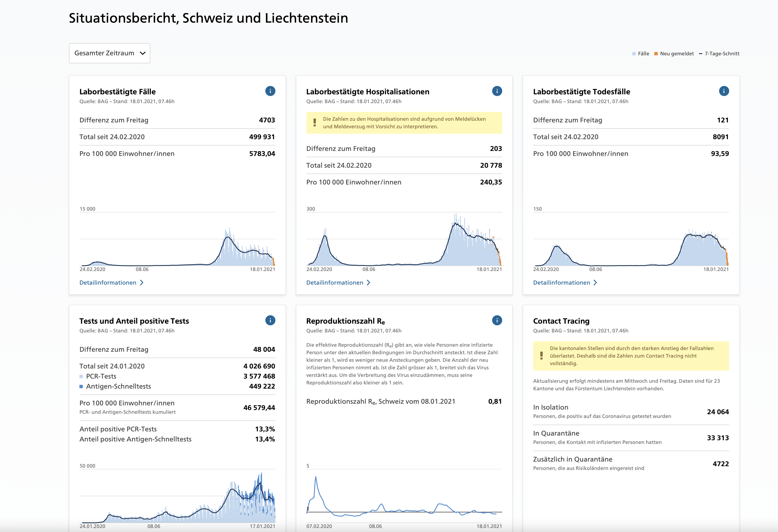Open Detailinformationen link for Todesfälle

pos(561,283)
